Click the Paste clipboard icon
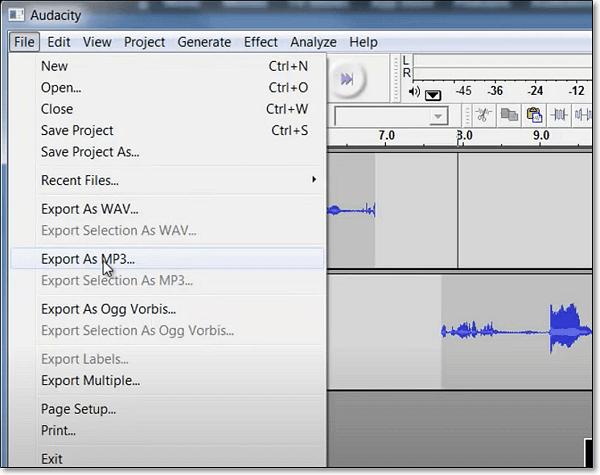The image size is (600, 475). (x=534, y=115)
